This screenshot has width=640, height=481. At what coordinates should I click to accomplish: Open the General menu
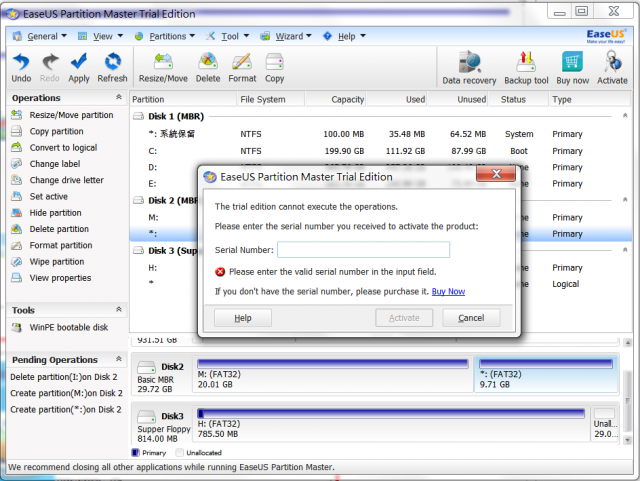[40, 36]
